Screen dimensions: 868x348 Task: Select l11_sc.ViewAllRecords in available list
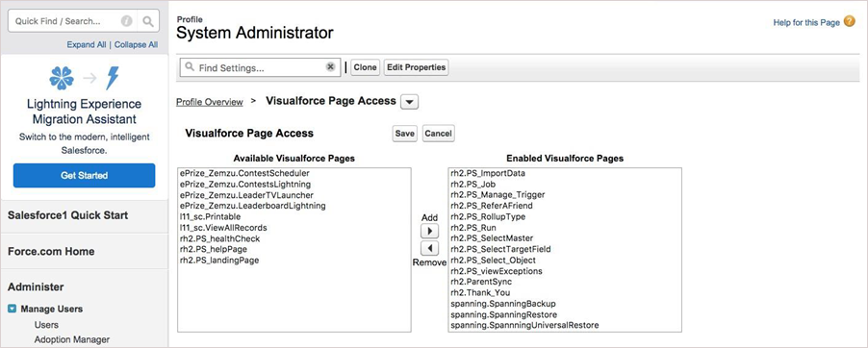click(x=294, y=228)
